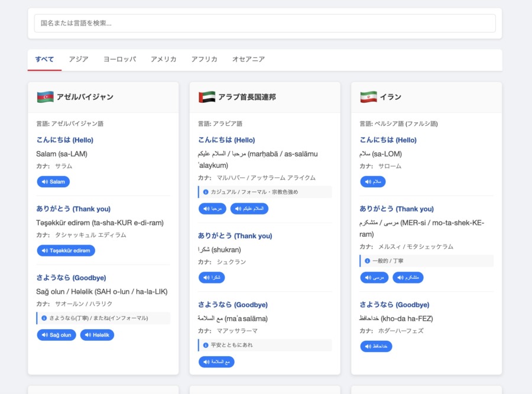Click 言語: アラビア語 label

tap(220, 124)
